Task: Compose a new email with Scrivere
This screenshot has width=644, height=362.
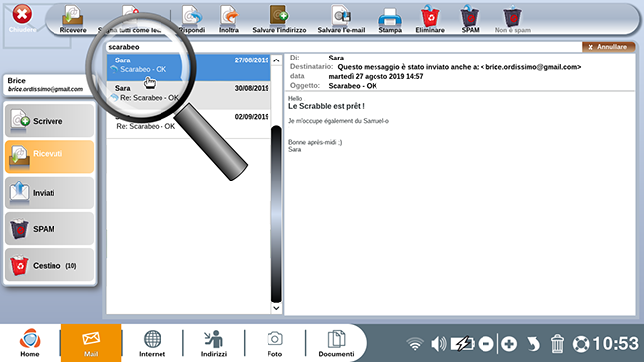Action: pos(50,121)
